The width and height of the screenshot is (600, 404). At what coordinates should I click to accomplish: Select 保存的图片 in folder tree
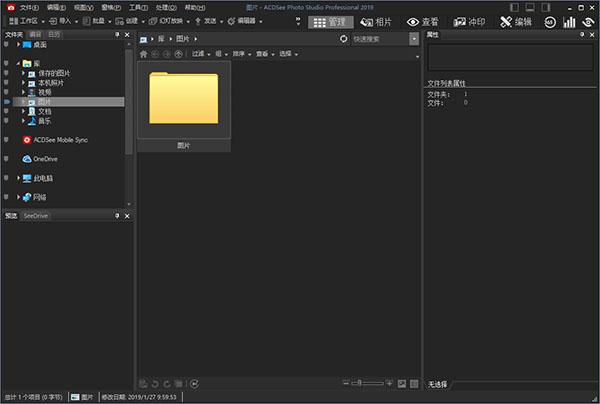[54, 73]
